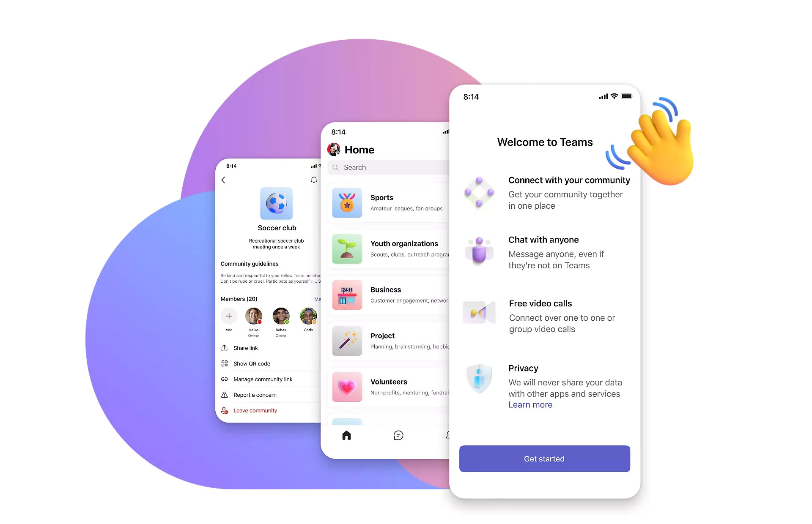812x524 pixels.
Task: Select the Youth organizations icon
Action: coord(346,248)
